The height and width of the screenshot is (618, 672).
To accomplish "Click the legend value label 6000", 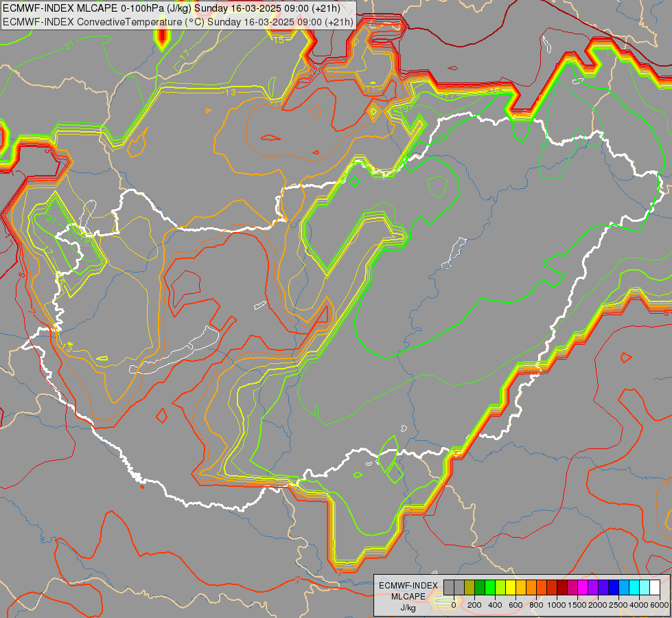I will coord(660,605).
